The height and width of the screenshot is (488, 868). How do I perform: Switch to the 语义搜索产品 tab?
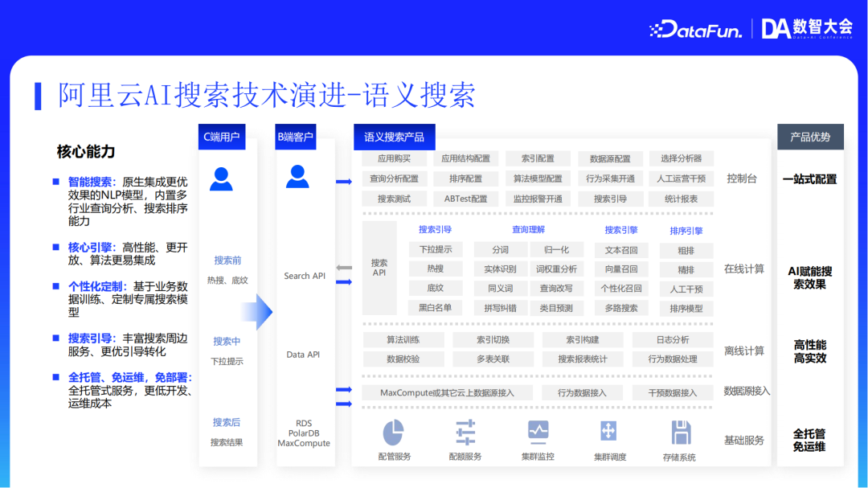[394, 137]
